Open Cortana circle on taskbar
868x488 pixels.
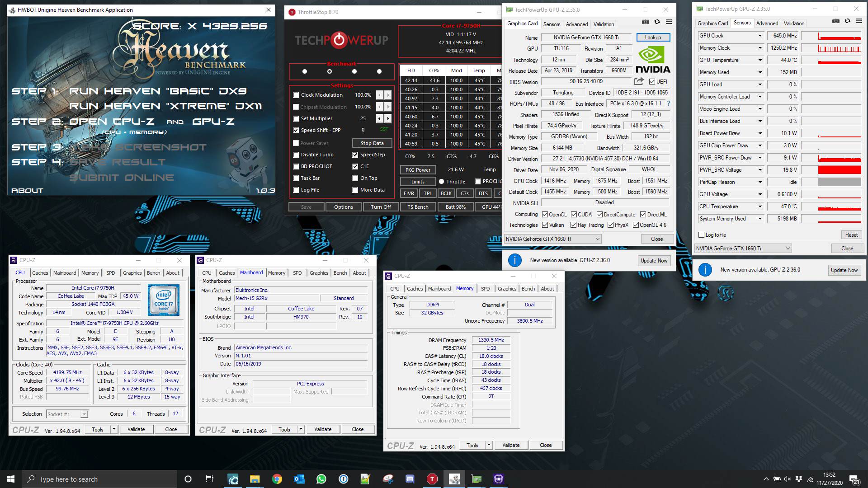click(x=188, y=479)
